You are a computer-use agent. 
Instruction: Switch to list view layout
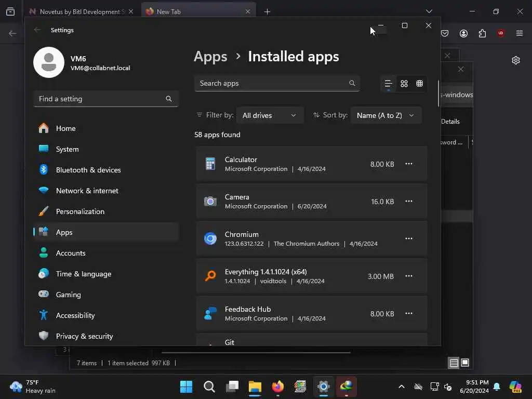tap(388, 84)
